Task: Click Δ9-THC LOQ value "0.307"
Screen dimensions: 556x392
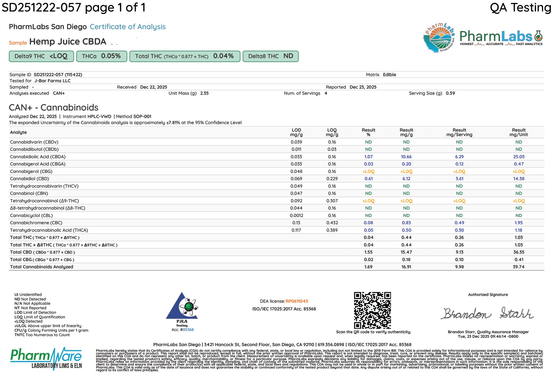Action: click(332, 201)
